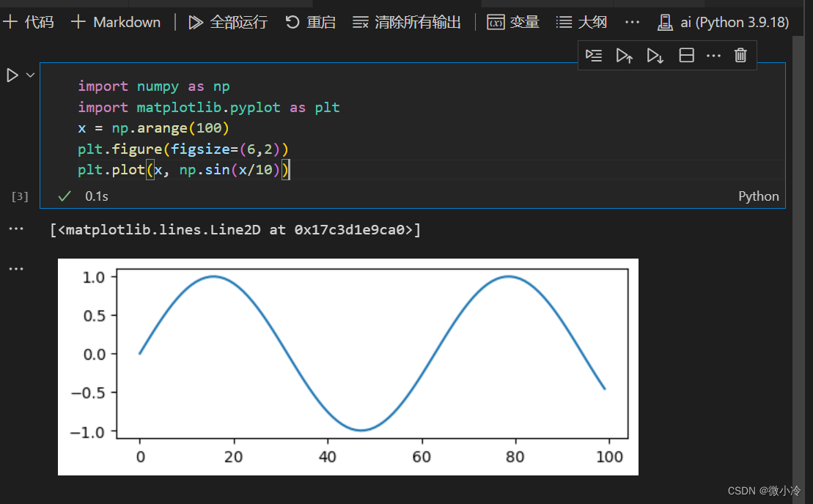813x504 pixels.
Task: Expand run options chevron beside play button
Action: pos(31,75)
